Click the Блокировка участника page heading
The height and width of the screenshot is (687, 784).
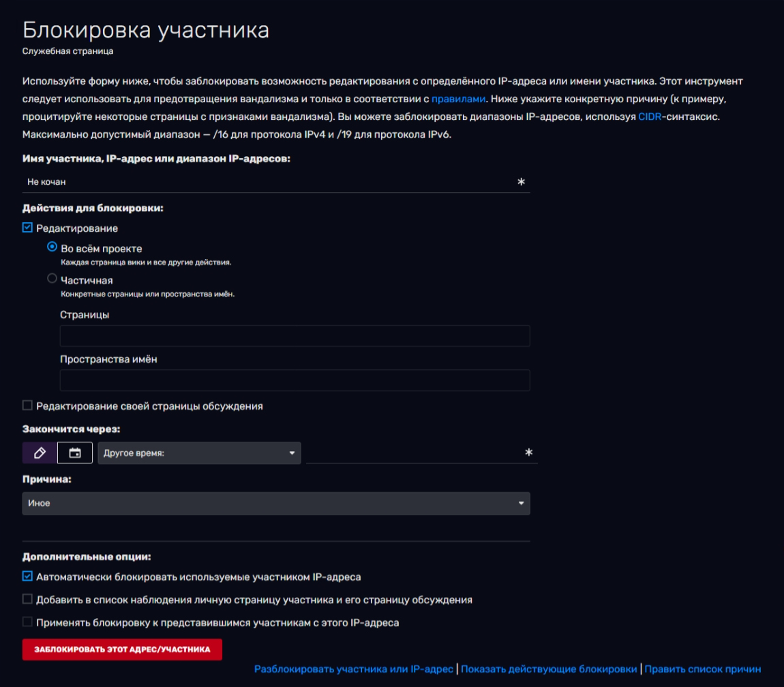coord(145,30)
